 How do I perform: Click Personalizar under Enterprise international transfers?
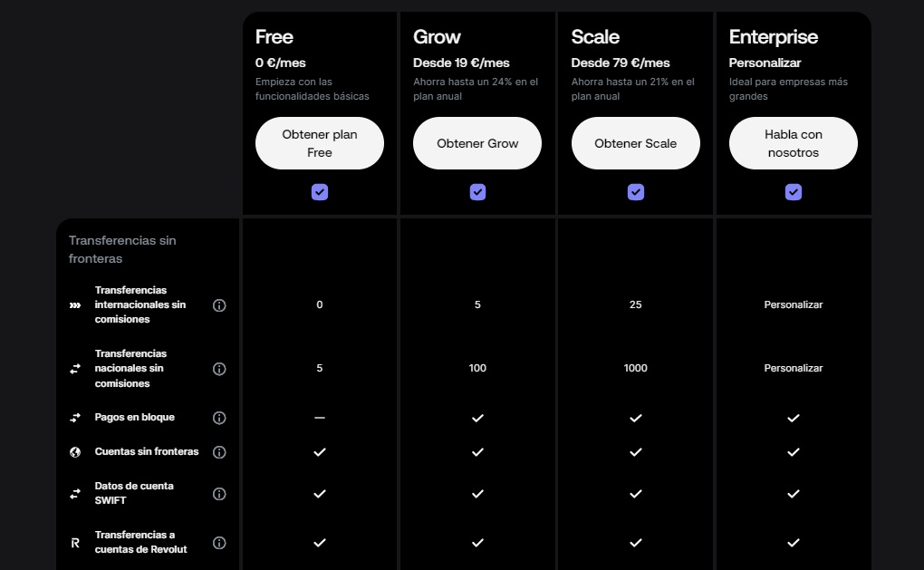point(794,305)
